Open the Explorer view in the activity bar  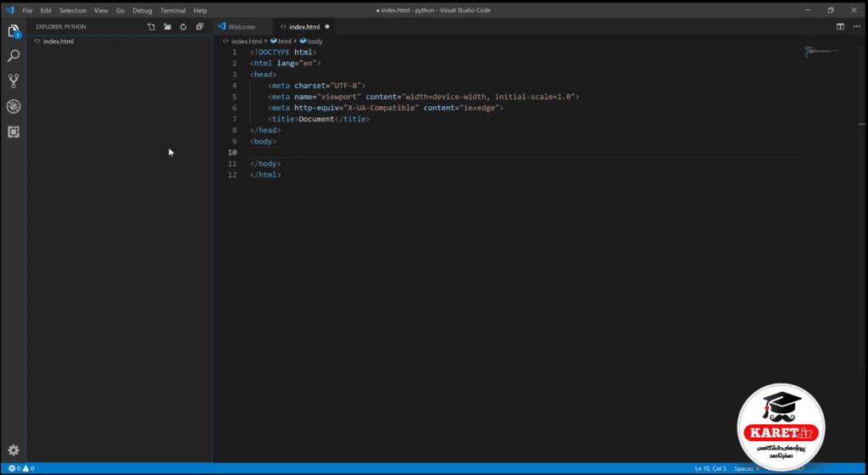click(14, 31)
